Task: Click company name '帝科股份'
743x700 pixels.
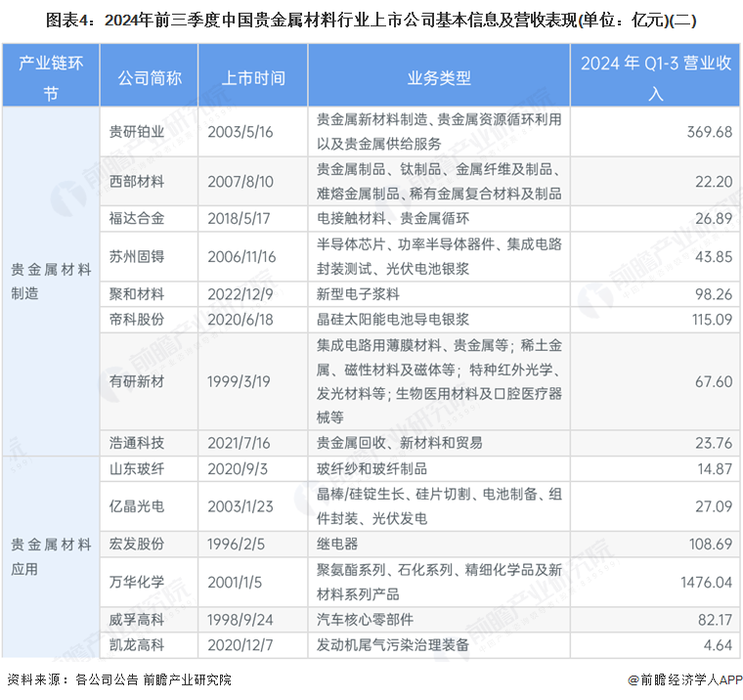Action: point(137,320)
